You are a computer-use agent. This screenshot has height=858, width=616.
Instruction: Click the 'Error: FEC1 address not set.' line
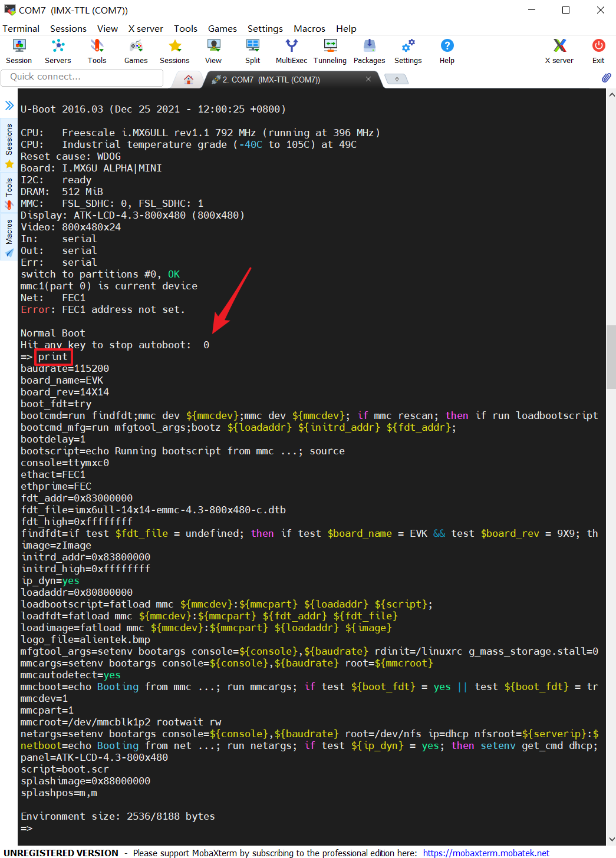coord(103,309)
